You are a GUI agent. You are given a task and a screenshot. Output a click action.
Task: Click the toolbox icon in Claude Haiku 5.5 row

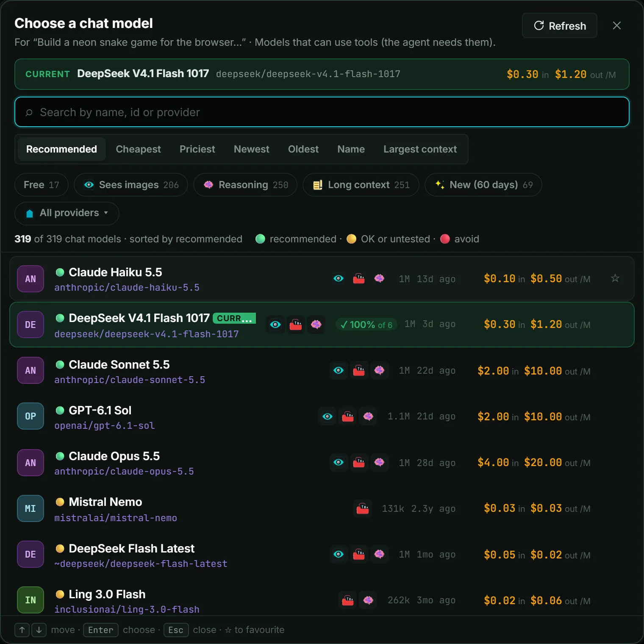coord(359,278)
